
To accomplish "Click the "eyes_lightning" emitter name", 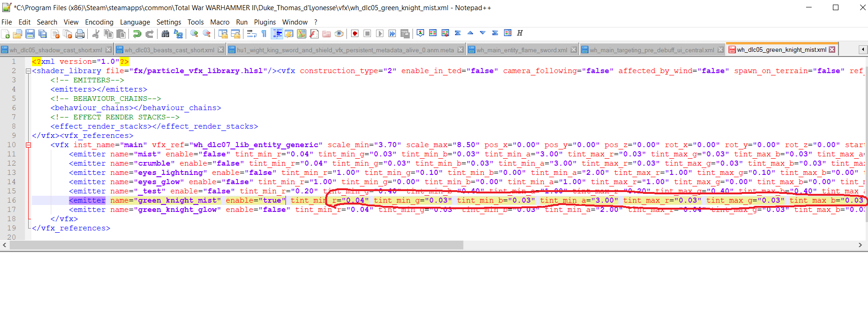I will click(x=170, y=173).
